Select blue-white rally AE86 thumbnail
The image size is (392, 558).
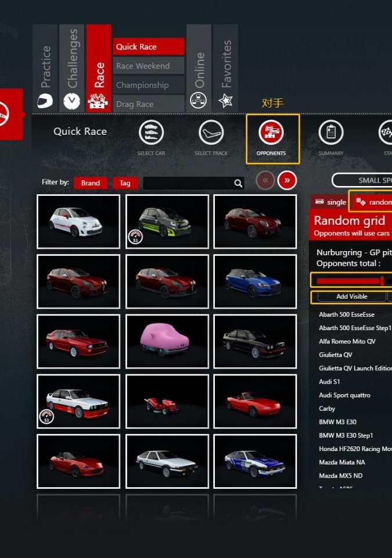[x=255, y=461]
